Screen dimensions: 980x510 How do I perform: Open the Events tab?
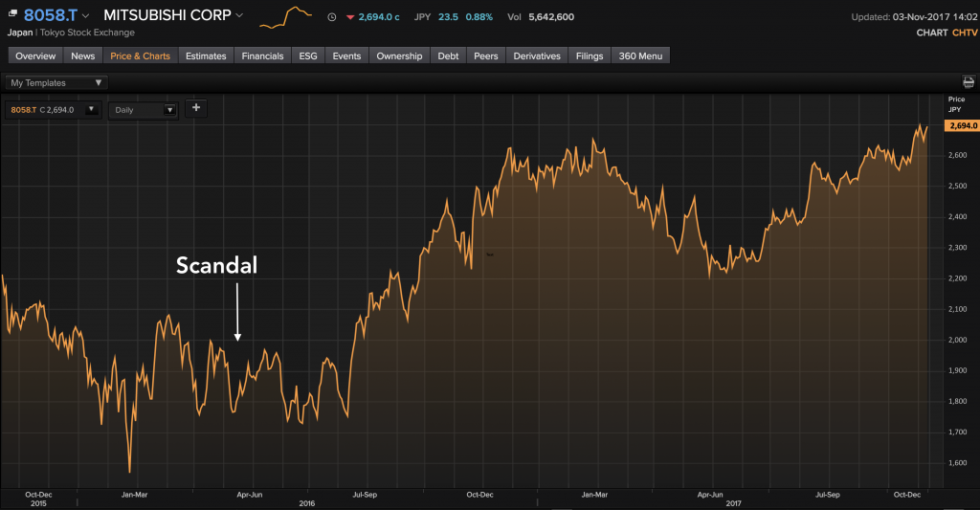click(346, 55)
